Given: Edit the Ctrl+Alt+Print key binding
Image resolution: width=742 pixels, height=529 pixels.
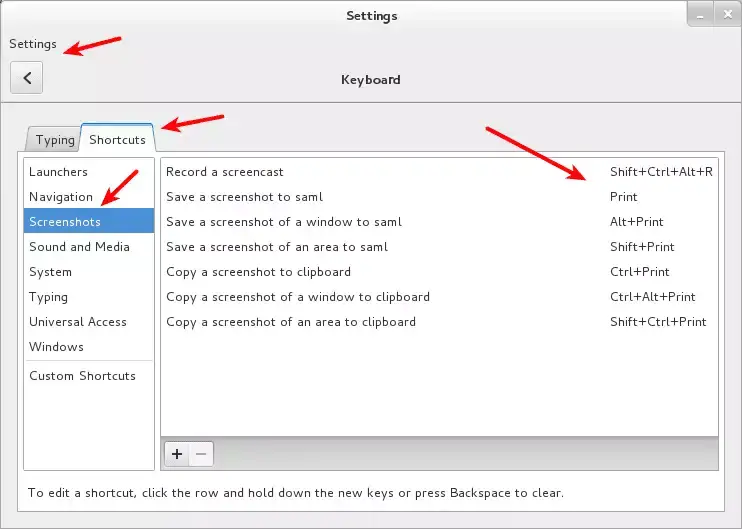Looking at the screenshot, I should point(653,297).
